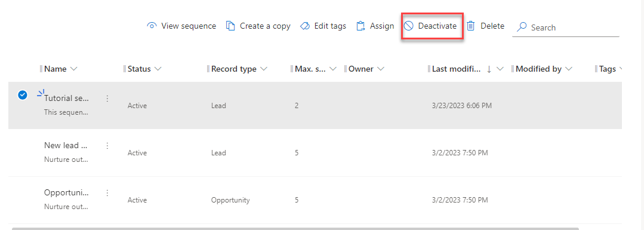The width and height of the screenshot is (644, 230).
Task: Click the Edit tags icon
Action: (305, 26)
